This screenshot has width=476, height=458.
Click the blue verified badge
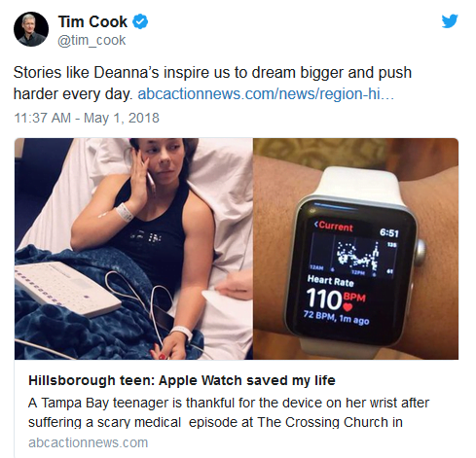tap(140, 21)
